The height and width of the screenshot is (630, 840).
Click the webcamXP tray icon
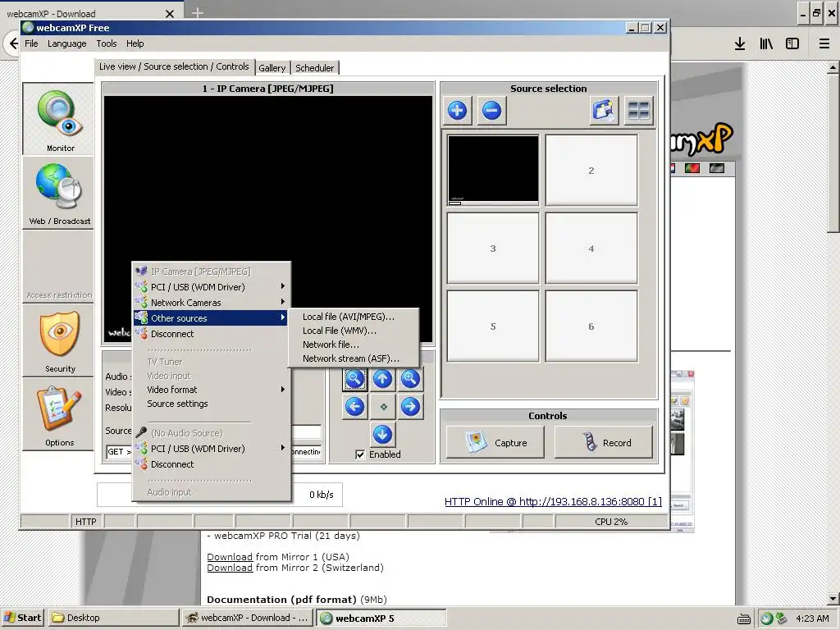[x=767, y=619]
